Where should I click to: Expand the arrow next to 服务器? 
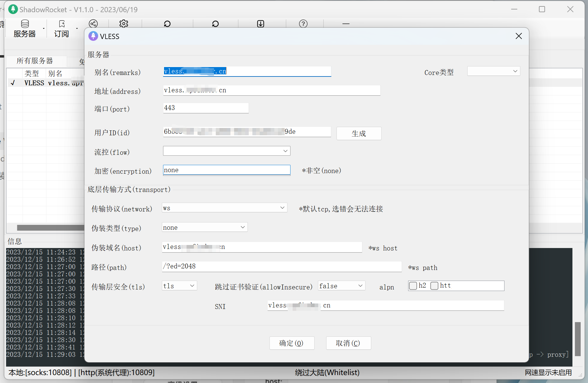(x=44, y=29)
